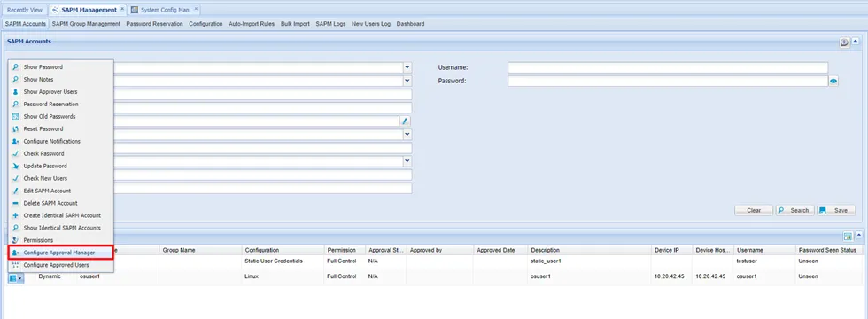The height and width of the screenshot is (319, 868).
Task: Focus the Username input field
Action: point(668,67)
